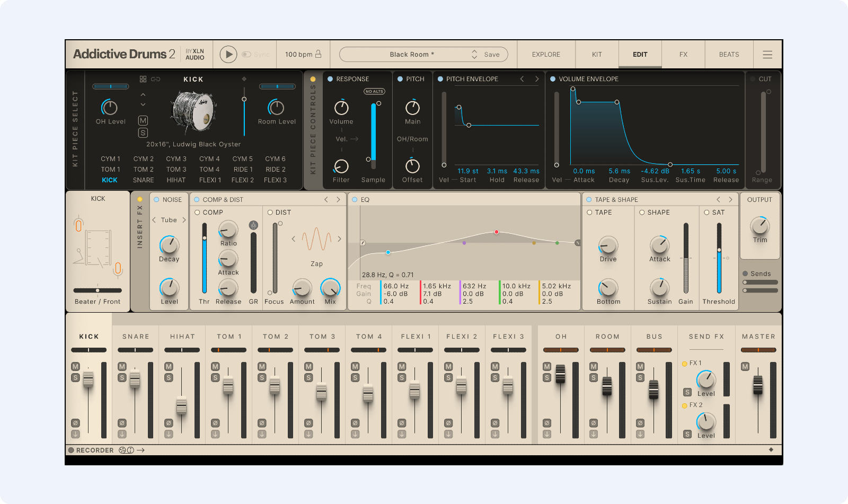Switch to next TAPE & SHAPE page

coord(730,200)
